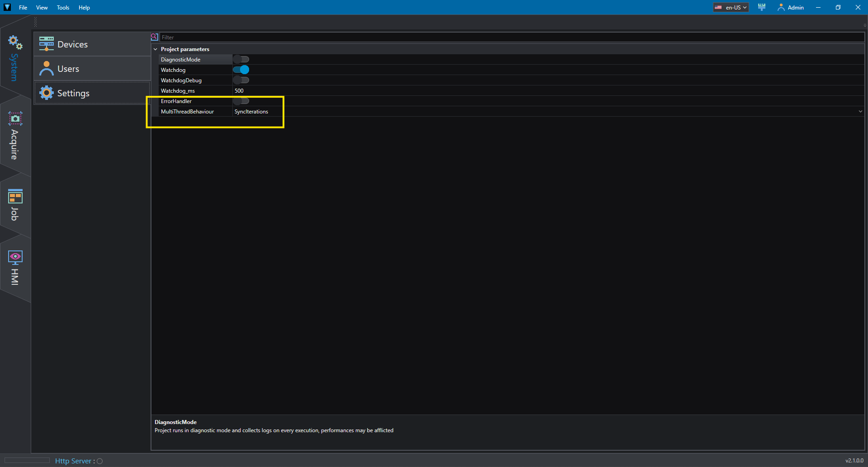Screen dimensions: 868x467
Task: Select the MultiThreadBehaviour parameter label
Action: [x=187, y=111]
